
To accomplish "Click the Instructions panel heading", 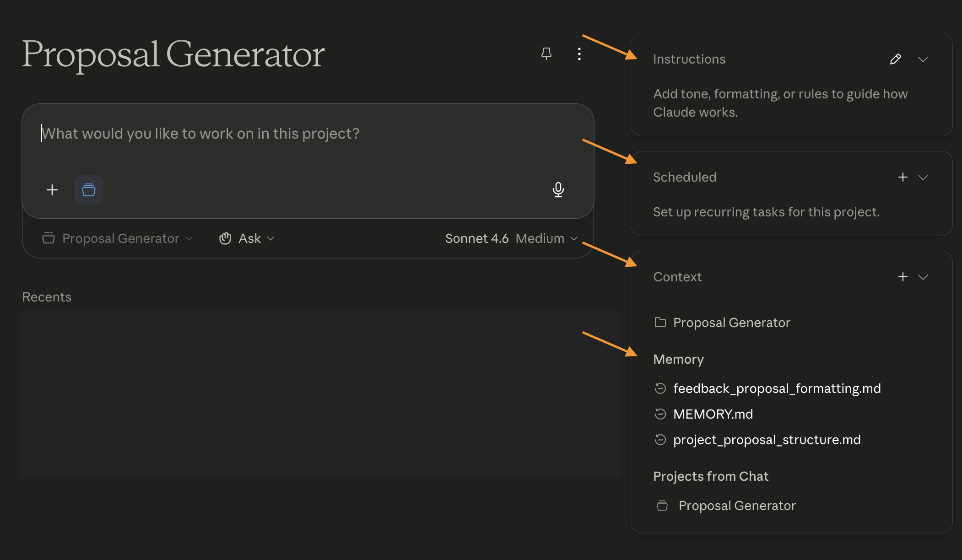I will click(x=689, y=59).
